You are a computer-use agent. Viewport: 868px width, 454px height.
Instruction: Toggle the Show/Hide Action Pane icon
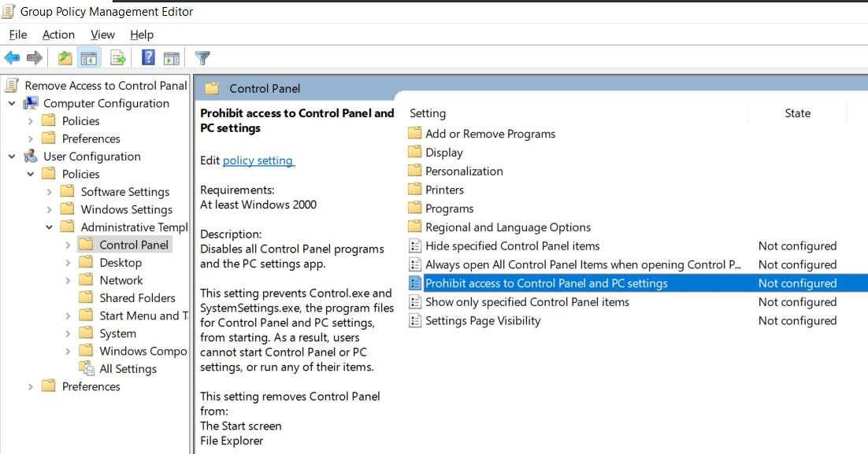(x=172, y=57)
